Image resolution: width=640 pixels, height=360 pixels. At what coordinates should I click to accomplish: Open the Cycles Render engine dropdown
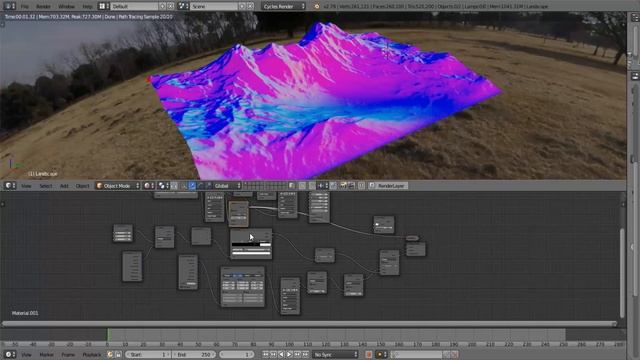(x=283, y=6)
